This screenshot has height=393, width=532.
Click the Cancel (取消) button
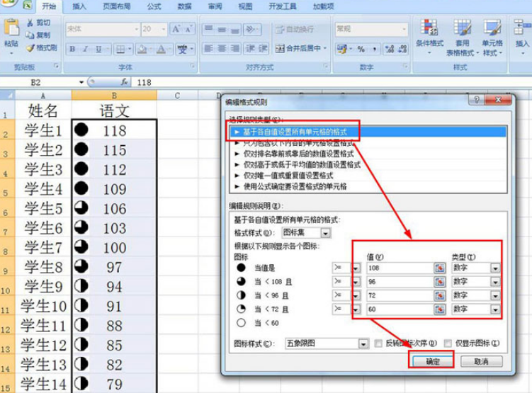coord(481,361)
